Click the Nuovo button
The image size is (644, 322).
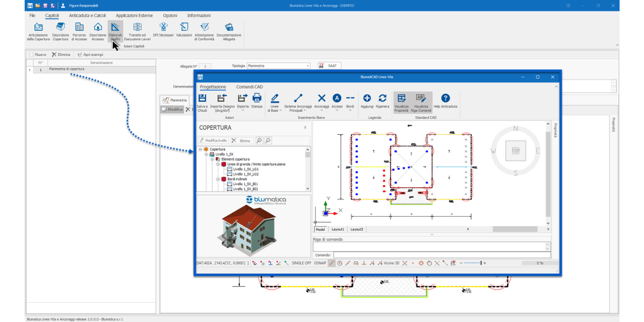tap(38, 55)
